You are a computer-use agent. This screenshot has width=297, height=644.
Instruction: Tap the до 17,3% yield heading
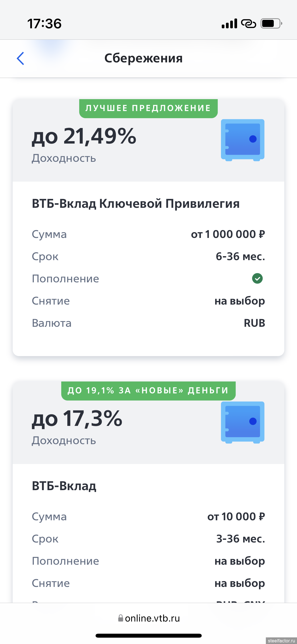pyautogui.click(x=77, y=419)
